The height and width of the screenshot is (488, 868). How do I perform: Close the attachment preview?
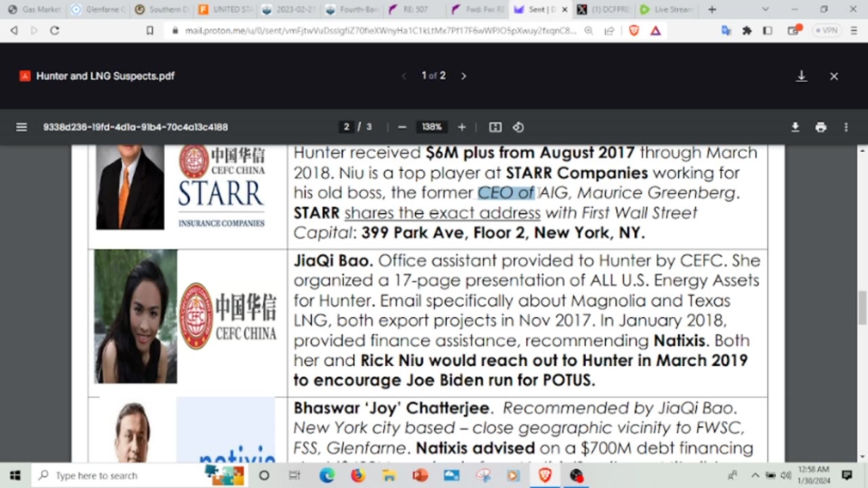[x=834, y=76]
